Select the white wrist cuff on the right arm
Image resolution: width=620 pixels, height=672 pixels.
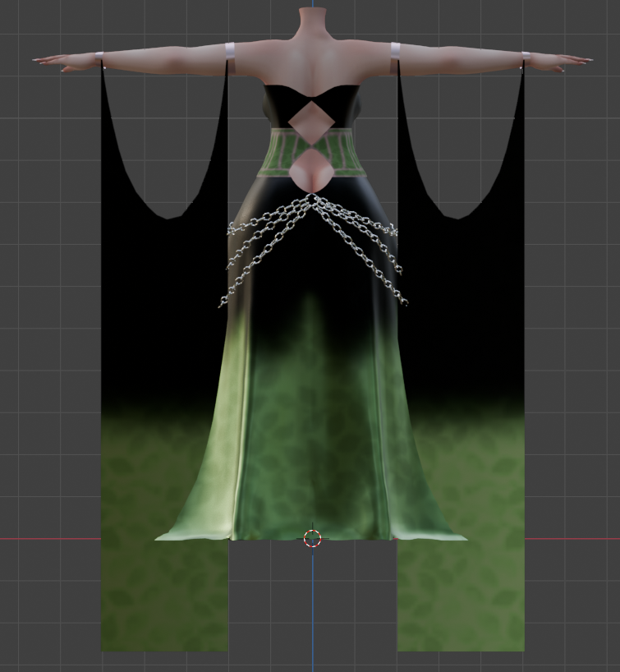point(526,56)
